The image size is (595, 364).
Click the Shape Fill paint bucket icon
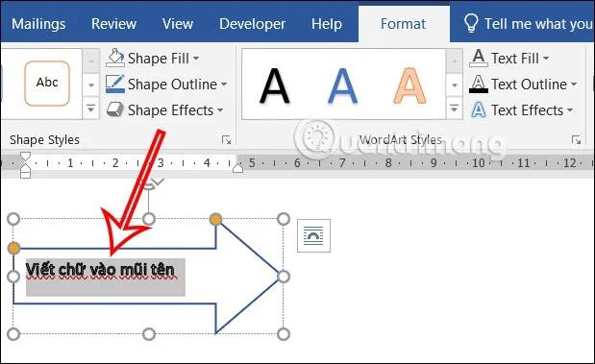115,58
